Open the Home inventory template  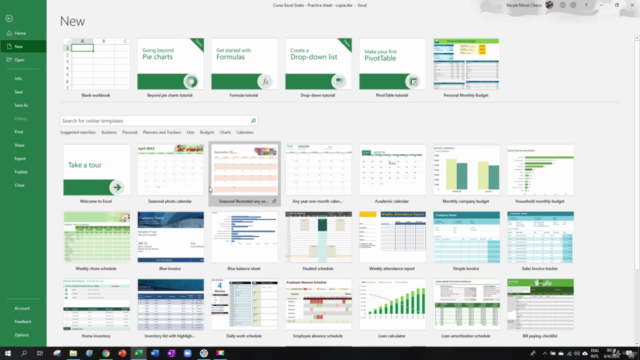point(96,309)
